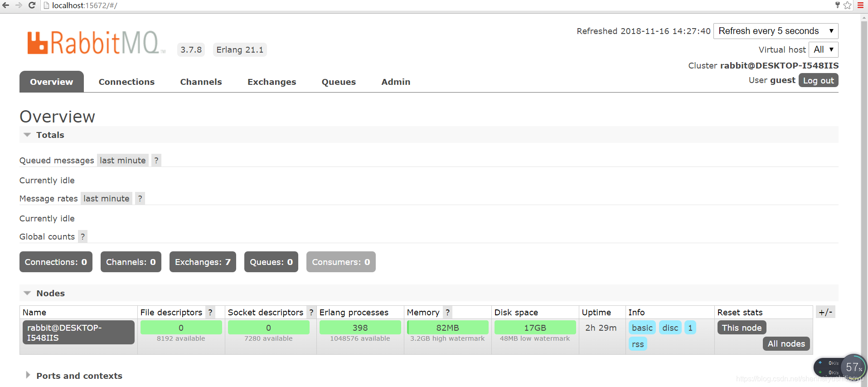868x387 pixels.
Task: Click the 48MB low watermark text
Action: click(535, 338)
